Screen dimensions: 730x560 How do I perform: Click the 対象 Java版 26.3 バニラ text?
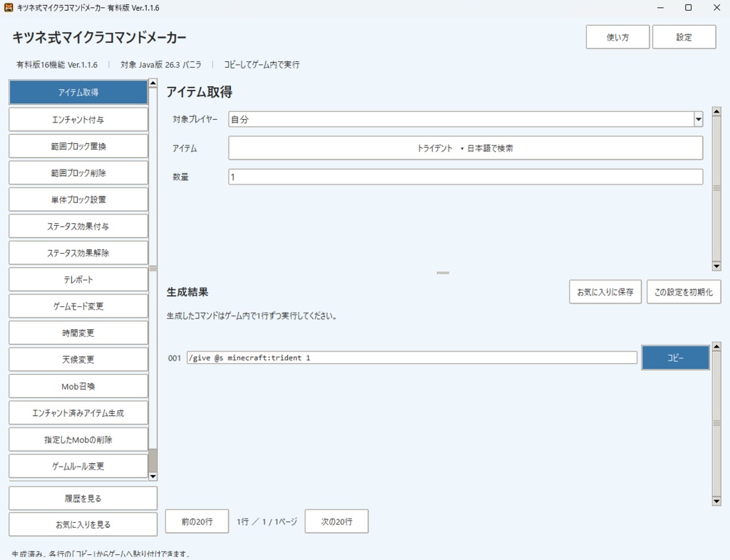[160, 65]
